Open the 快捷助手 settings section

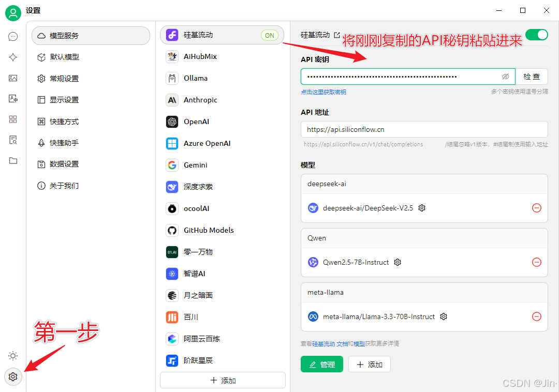(x=91, y=143)
